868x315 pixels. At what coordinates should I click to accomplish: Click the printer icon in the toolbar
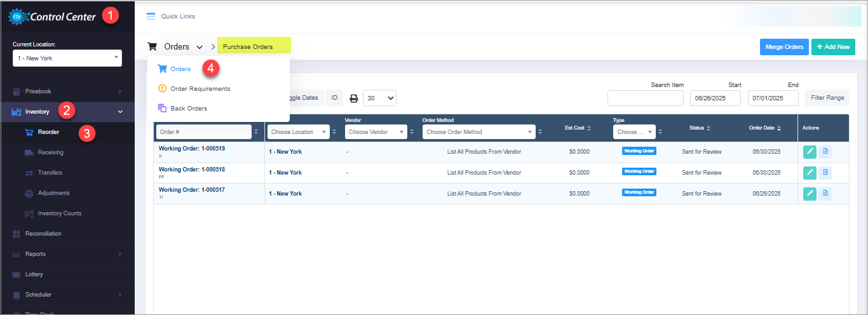(x=354, y=98)
